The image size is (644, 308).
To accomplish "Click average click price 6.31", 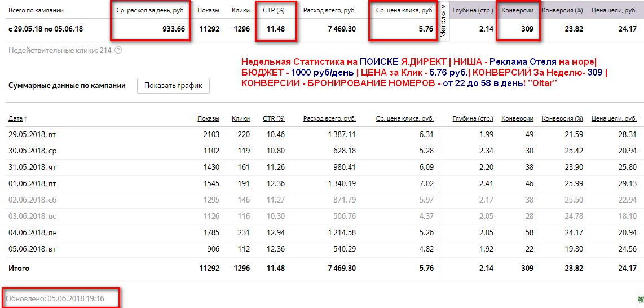I will (427, 135).
